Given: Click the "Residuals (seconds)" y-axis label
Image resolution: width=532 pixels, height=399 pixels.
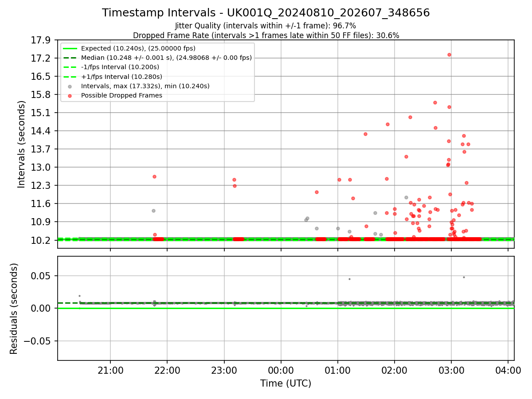Looking at the screenshot, I should 14,309.
